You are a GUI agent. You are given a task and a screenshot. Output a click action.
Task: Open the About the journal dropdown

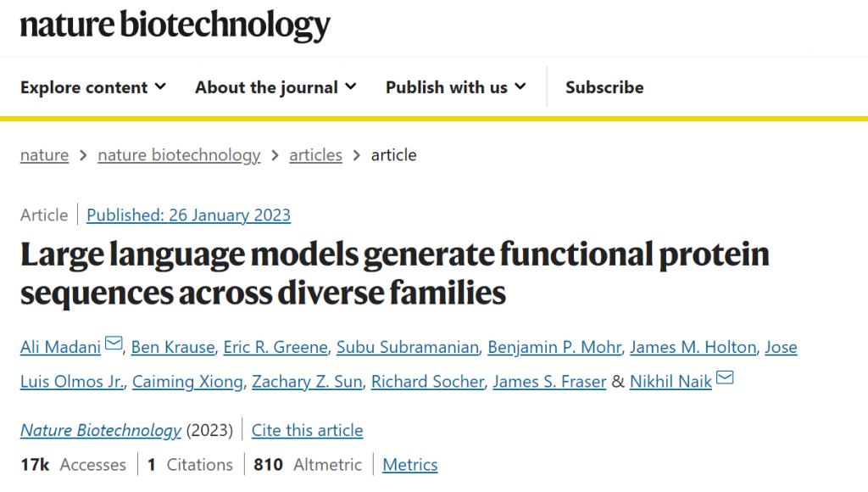point(275,87)
